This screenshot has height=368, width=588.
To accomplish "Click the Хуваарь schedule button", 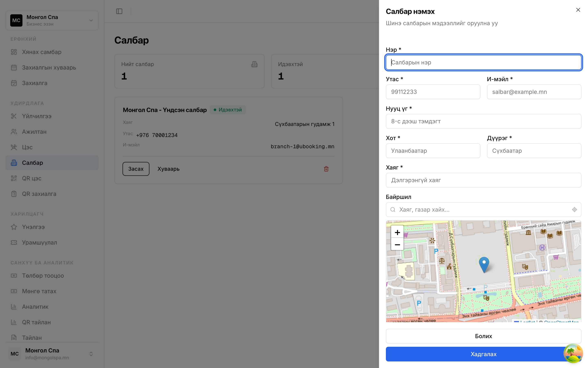I will 168,169.
